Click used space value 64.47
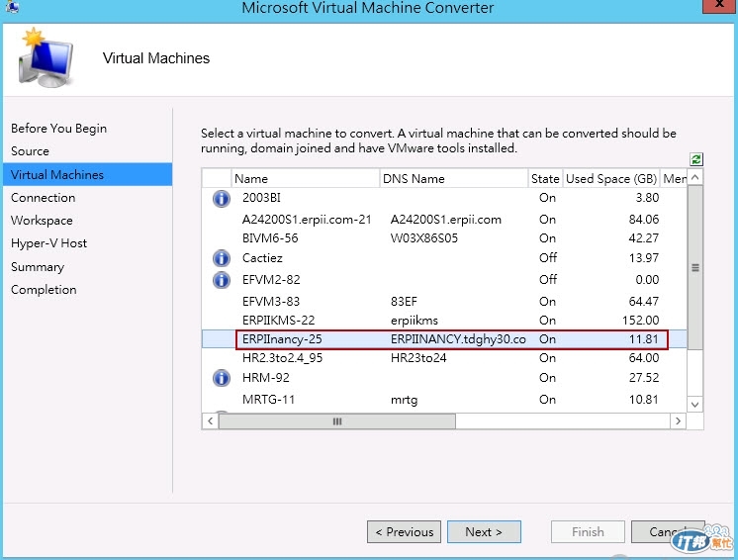This screenshot has height=560, width=738. 644,301
